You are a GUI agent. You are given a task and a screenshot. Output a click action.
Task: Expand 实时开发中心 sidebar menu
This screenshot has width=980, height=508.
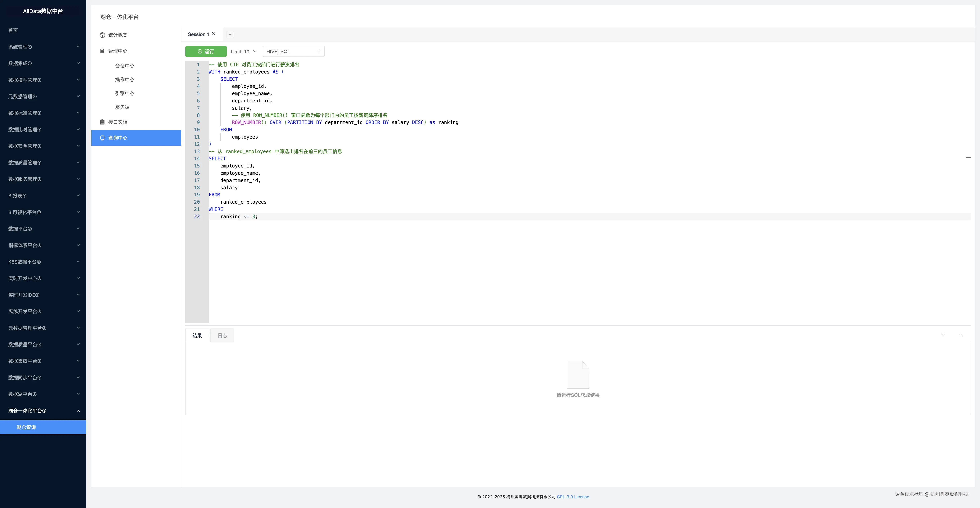[x=43, y=278]
